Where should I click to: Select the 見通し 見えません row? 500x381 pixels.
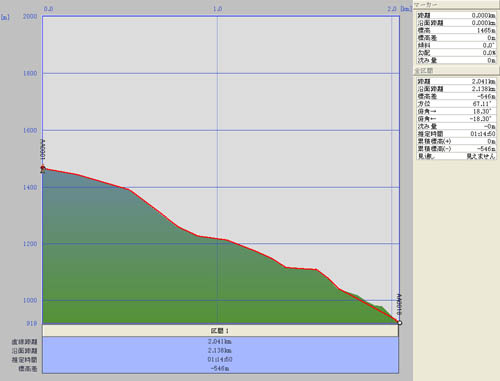coord(456,156)
